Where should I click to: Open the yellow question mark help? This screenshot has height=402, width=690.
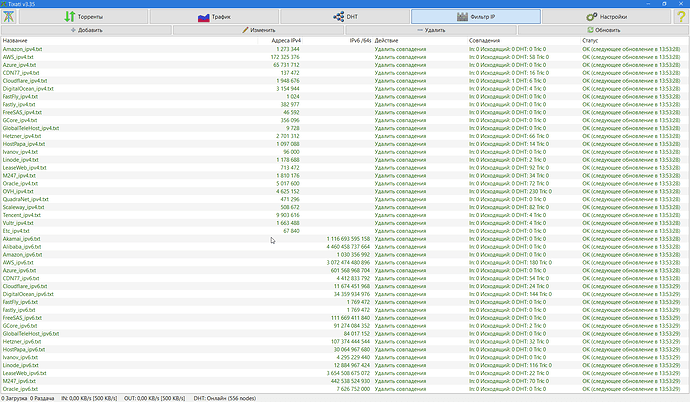[681, 17]
